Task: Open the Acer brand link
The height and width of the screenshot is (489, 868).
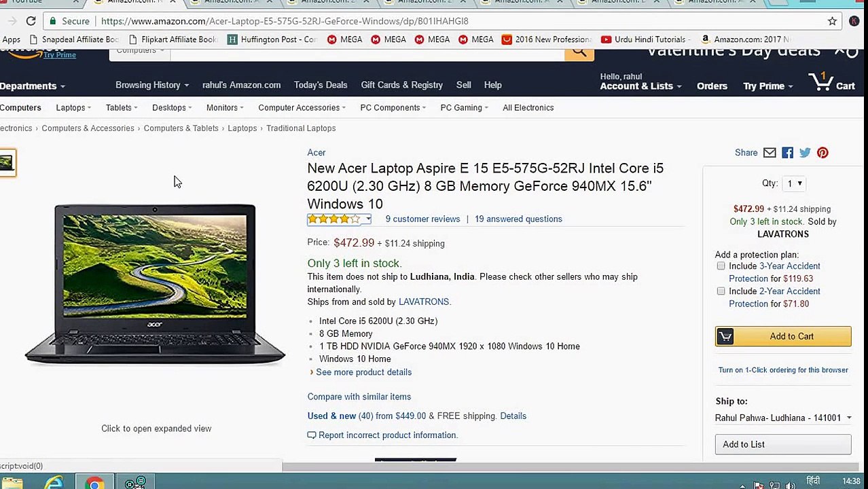Action: coord(317,153)
